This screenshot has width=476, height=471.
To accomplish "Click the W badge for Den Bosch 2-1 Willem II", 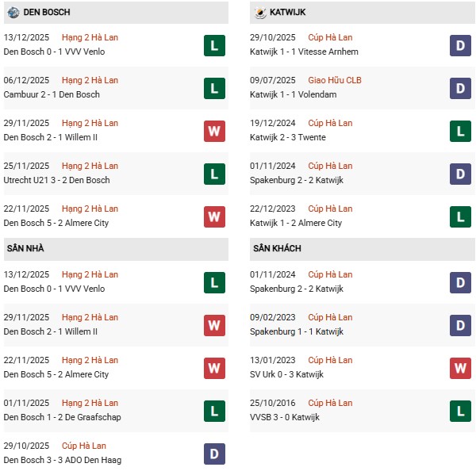I will tap(214, 131).
